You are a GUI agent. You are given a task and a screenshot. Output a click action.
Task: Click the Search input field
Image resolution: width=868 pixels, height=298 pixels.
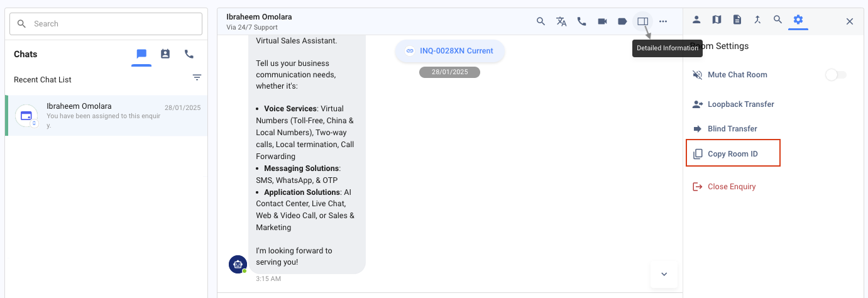106,24
